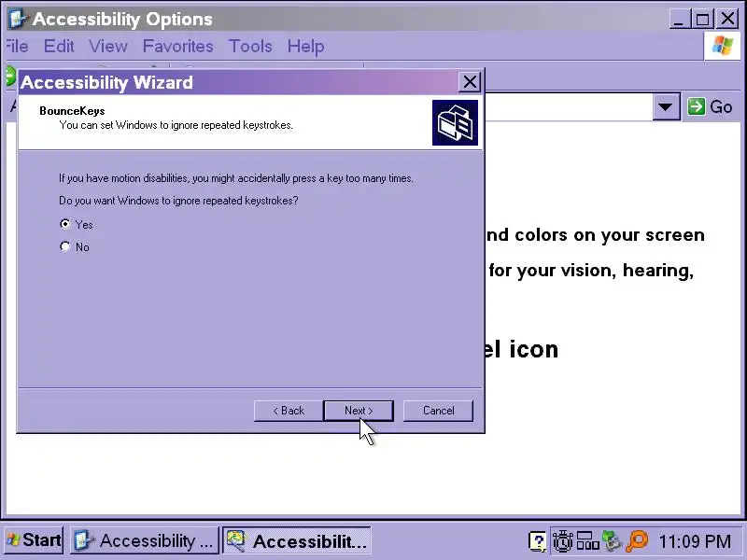Click the help balloon icon in taskbar

(538, 541)
